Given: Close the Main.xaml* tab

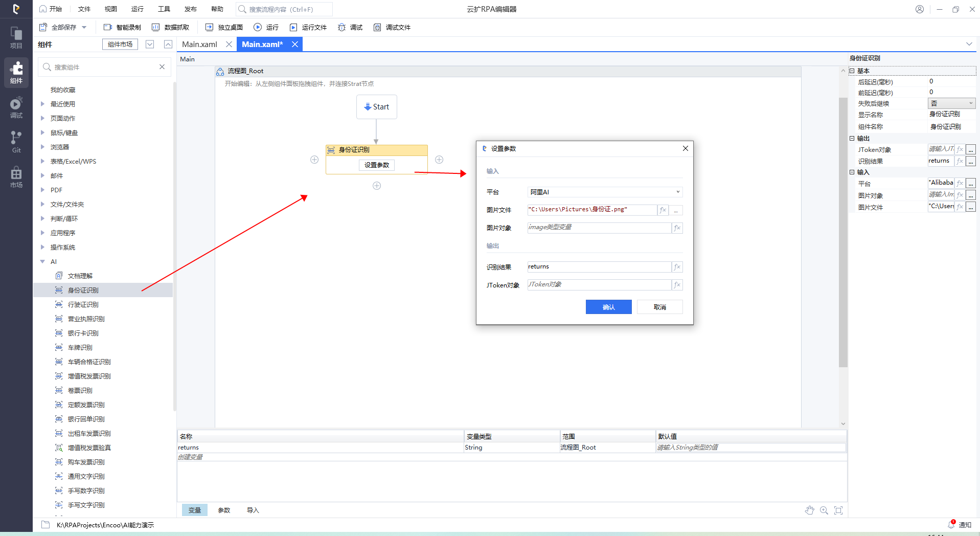Looking at the screenshot, I should 295,44.
